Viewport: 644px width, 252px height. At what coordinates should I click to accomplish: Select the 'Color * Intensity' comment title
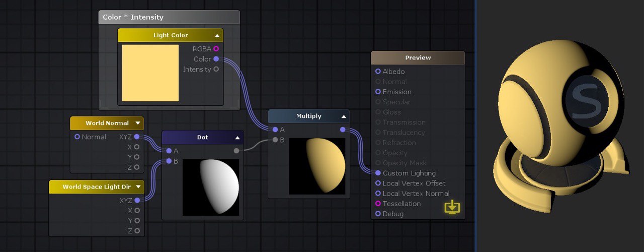(133, 17)
